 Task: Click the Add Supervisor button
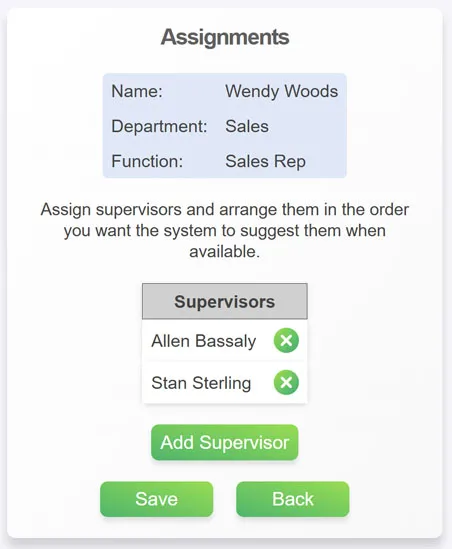tap(225, 443)
